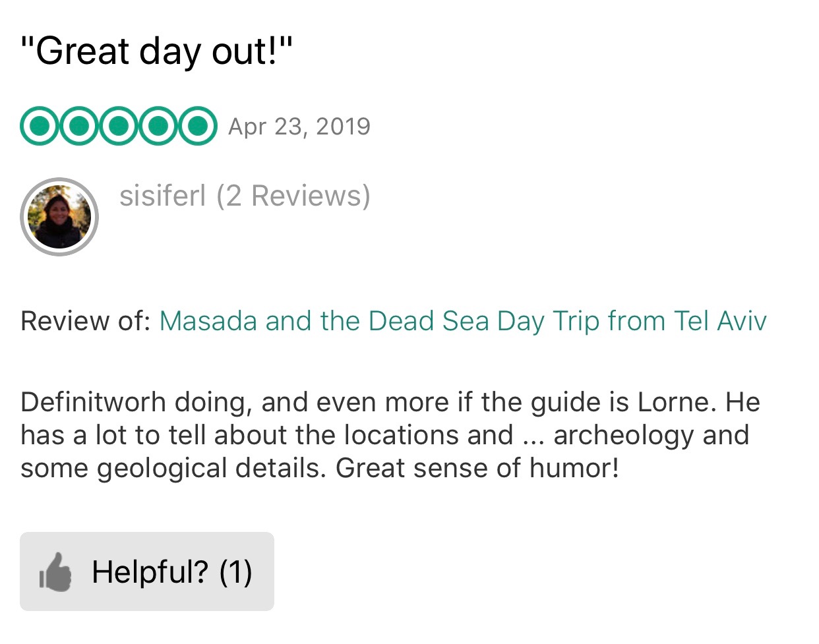The image size is (819, 644).
Task: Click the "Great day out!" review title
Action: (156, 51)
